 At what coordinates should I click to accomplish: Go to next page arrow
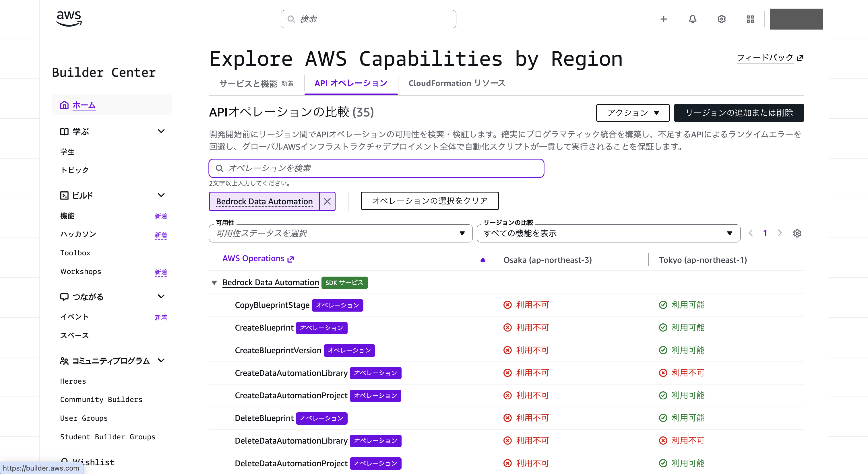(779, 233)
